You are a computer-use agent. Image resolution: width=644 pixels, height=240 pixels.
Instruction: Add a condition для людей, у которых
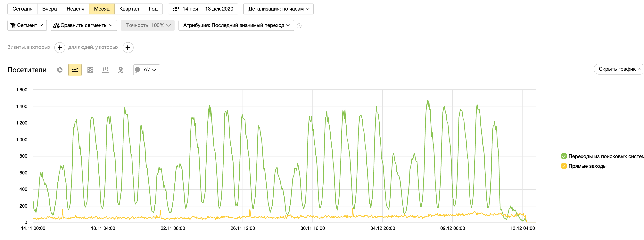[128, 47]
